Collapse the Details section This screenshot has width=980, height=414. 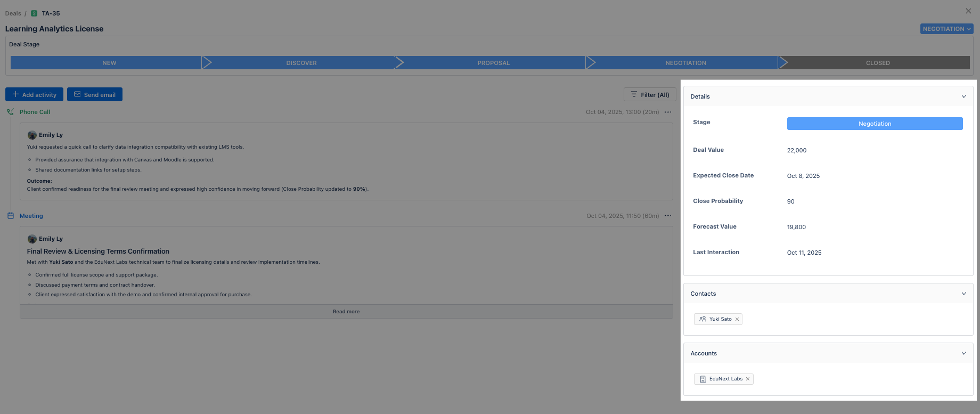(x=963, y=96)
